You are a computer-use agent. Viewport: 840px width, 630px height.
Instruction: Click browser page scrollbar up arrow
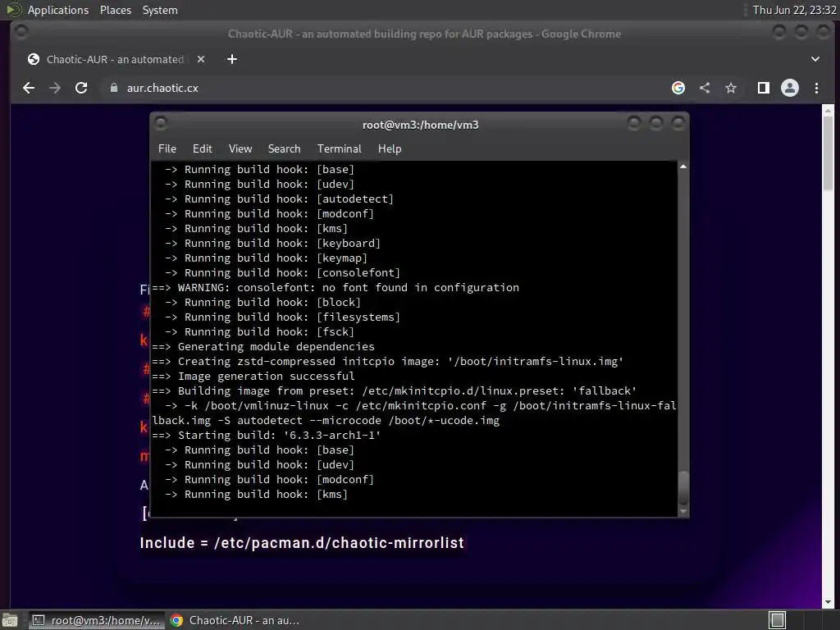[829, 110]
